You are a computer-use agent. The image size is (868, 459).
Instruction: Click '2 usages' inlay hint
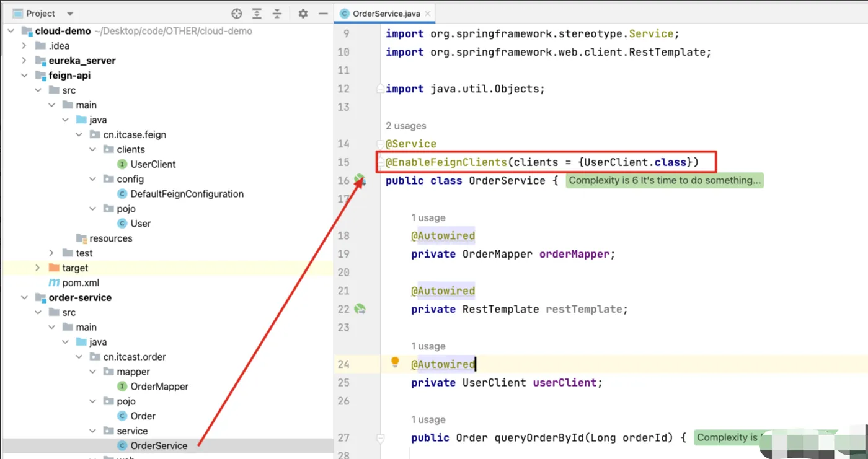[x=406, y=126]
